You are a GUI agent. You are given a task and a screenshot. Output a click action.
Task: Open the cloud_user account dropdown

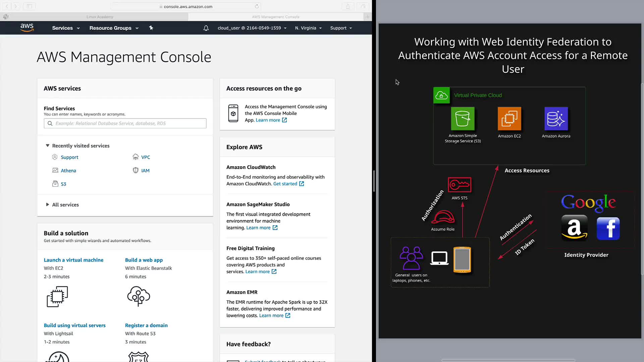[x=252, y=28]
